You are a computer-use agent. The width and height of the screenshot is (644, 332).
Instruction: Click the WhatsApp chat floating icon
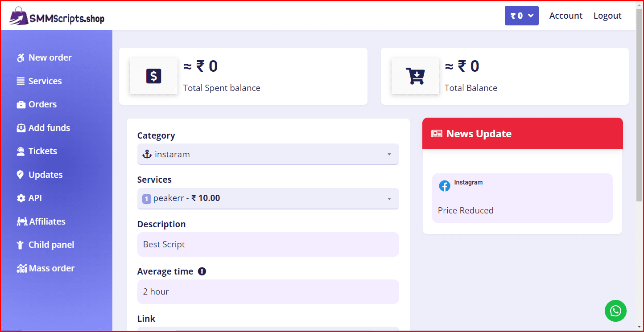[615, 311]
